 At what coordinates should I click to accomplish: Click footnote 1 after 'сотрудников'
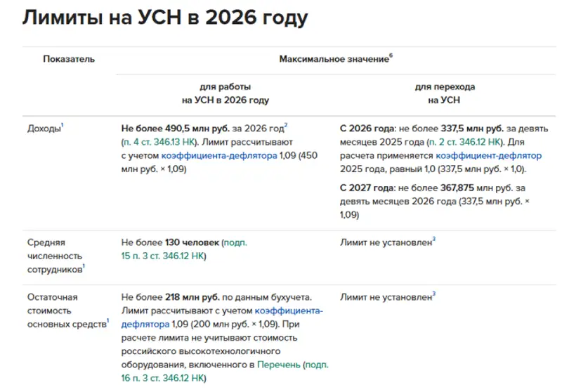pyautogui.click(x=84, y=267)
